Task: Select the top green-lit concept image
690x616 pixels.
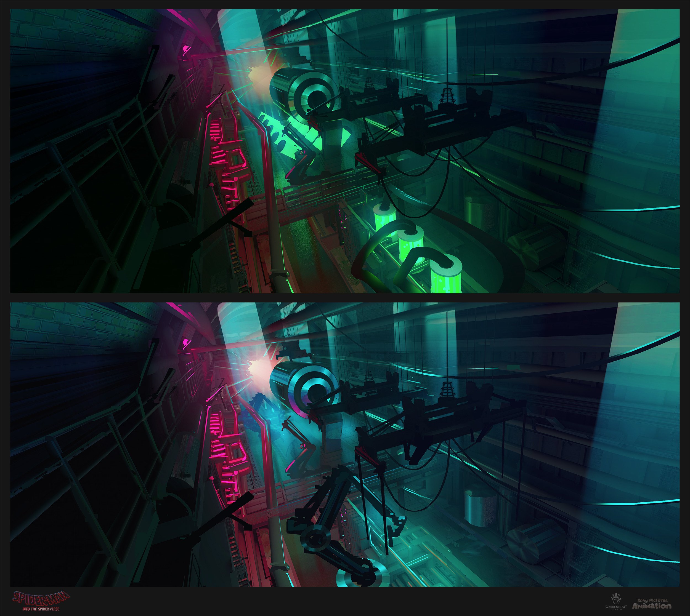Action: tap(345, 151)
